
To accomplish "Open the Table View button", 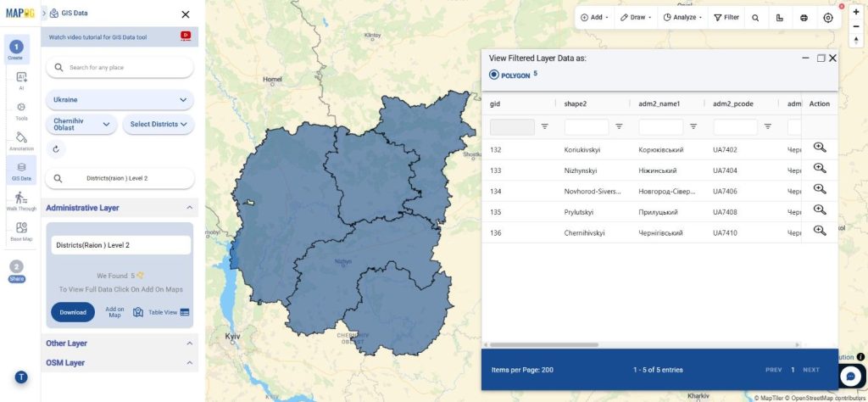I will (169, 312).
